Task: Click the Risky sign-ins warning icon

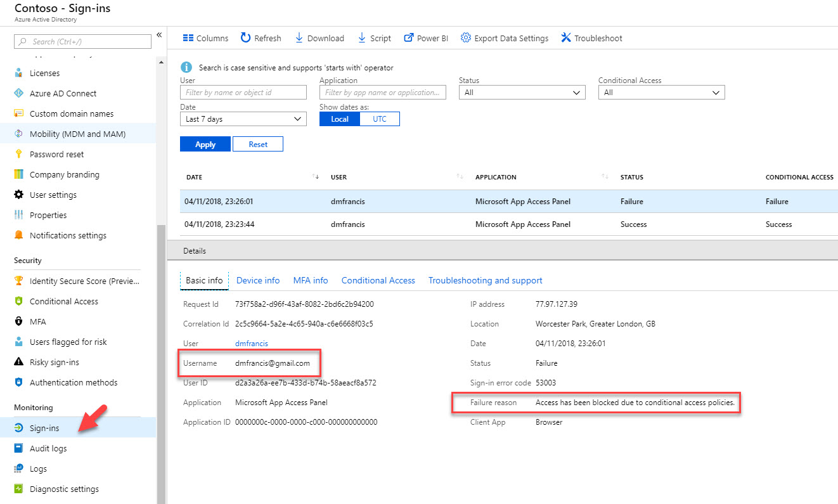Action: coord(18,362)
